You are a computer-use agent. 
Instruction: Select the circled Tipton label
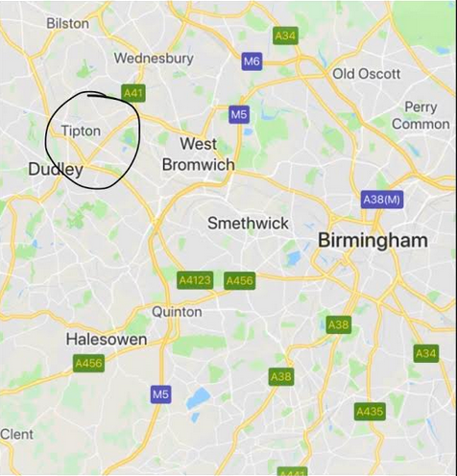point(81,131)
